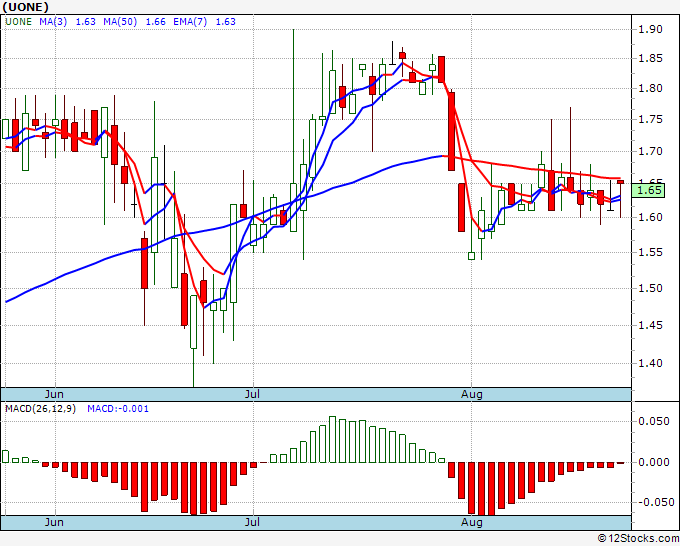Click the 1.75 price axis label

point(651,119)
